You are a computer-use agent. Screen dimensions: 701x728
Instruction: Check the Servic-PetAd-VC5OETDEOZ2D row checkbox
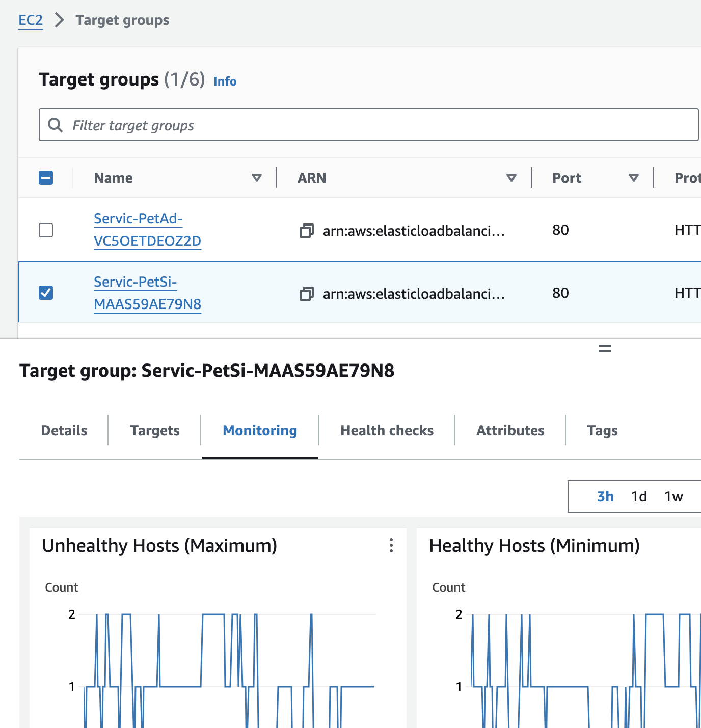(46, 230)
